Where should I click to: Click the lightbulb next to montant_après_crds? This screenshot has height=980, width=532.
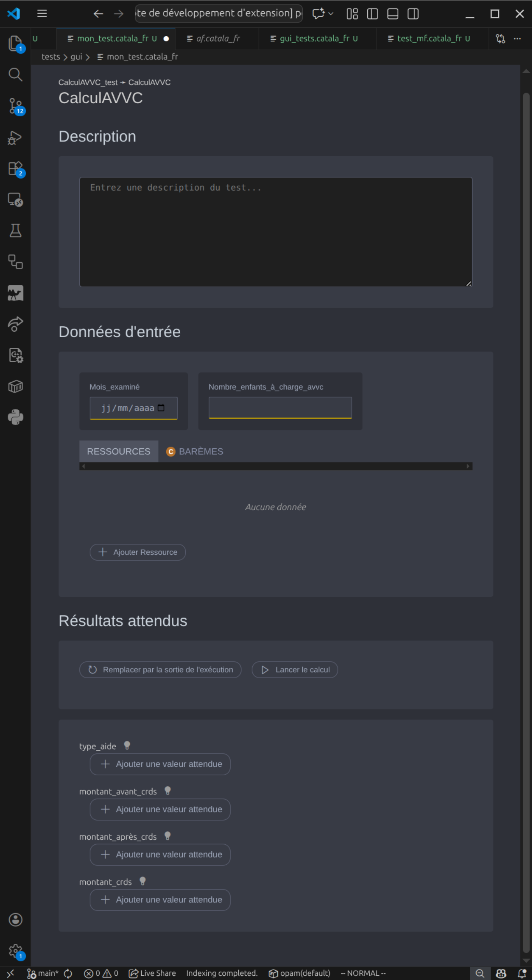pyautogui.click(x=167, y=836)
